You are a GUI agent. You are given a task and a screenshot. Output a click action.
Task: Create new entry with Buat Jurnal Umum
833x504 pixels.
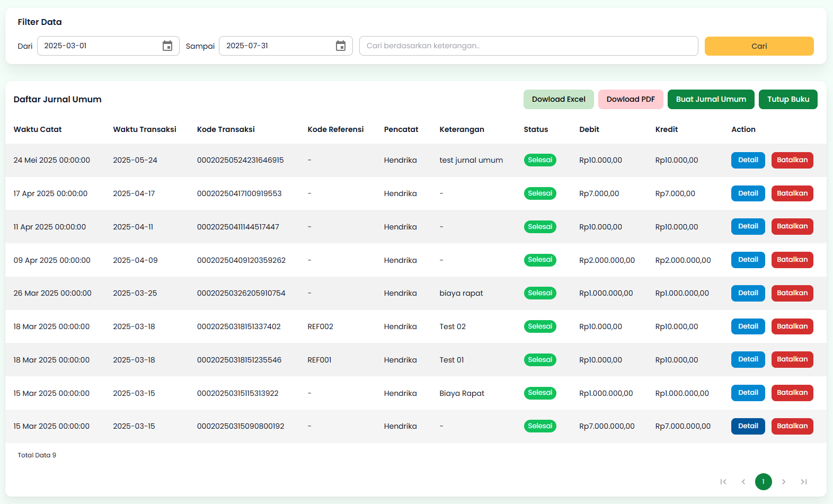click(711, 100)
